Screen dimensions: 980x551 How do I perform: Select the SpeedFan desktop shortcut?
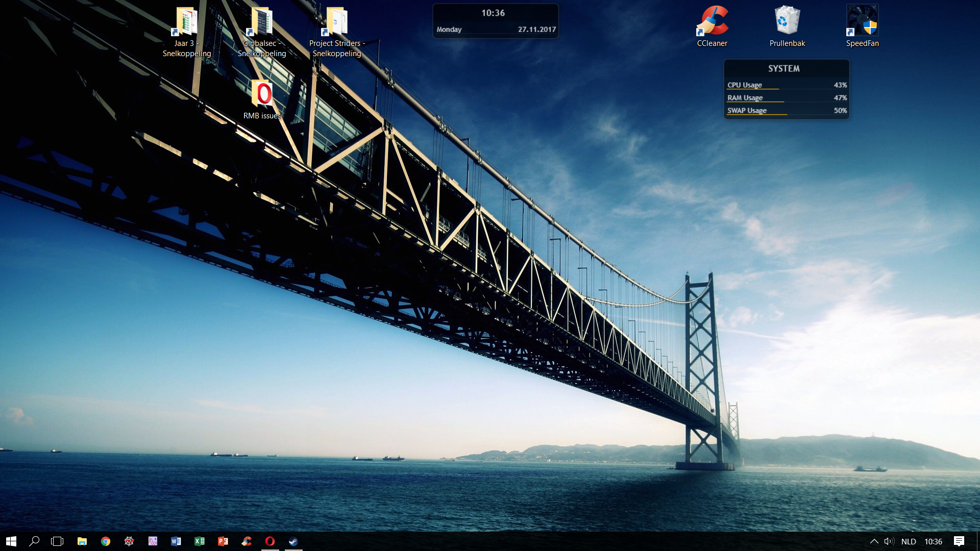coord(862,27)
